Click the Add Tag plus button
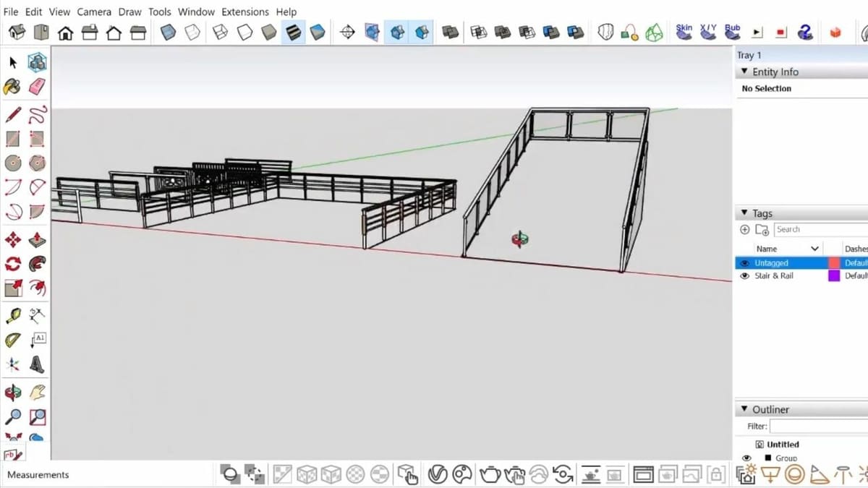 (745, 230)
